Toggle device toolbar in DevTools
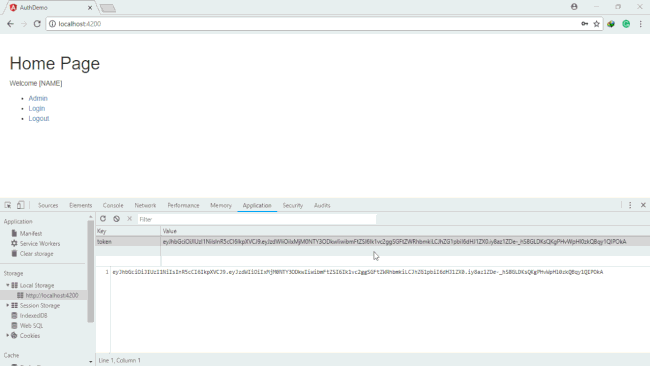Image resolution: width=650 pixels, height=366 pixels. 20,205
